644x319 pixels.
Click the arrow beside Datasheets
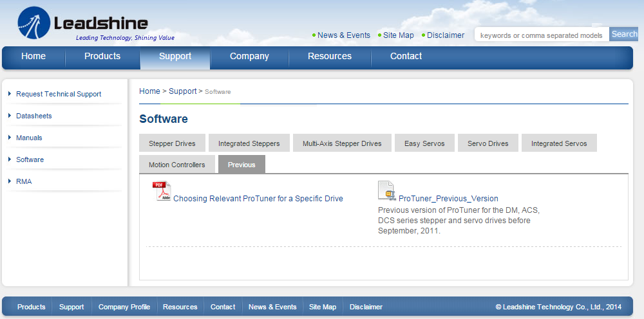pyautogui.click(x=10, y=116)
